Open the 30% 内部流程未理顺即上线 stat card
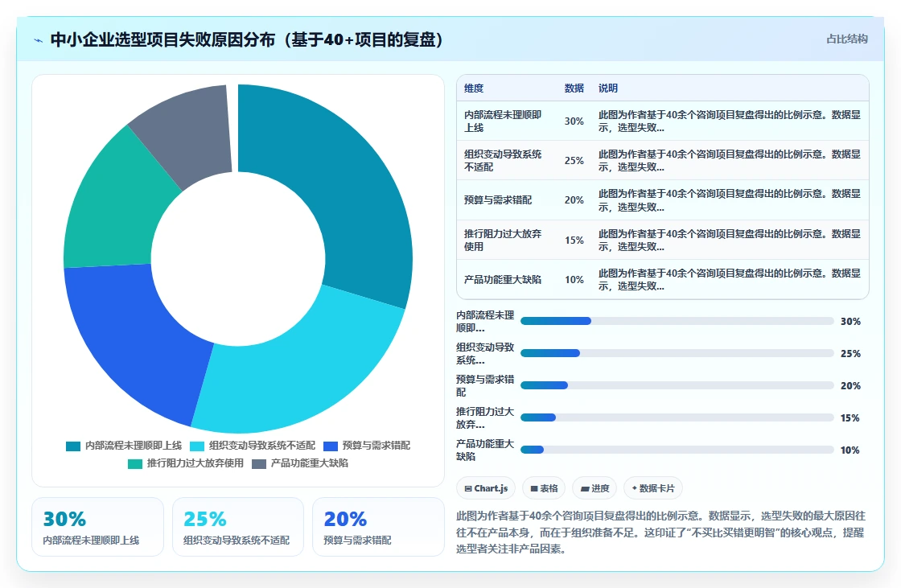This screenshot has width=901, height=588. [97, 527]
